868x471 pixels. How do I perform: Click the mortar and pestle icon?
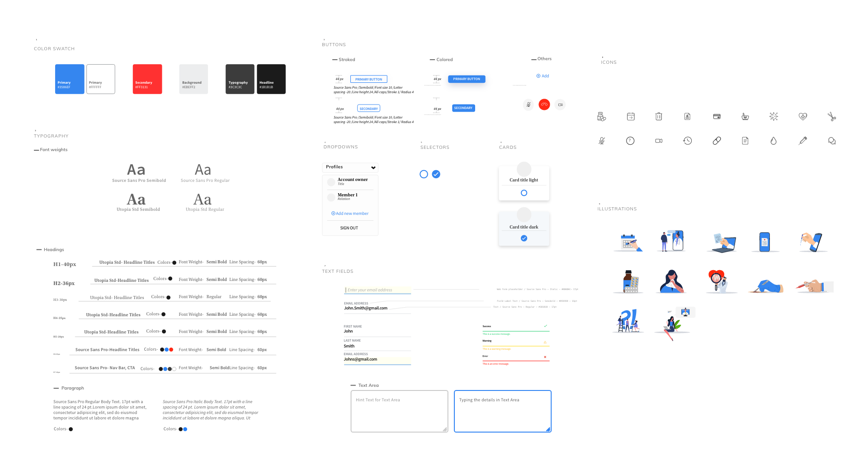pyautogui.click(x=745, y=117)
